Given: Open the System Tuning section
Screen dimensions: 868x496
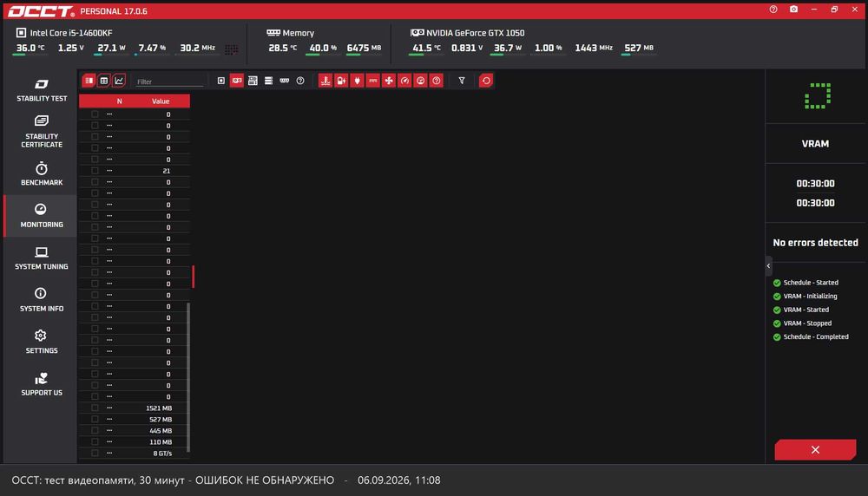Looking at the screenshot, I should coord(41,258).
